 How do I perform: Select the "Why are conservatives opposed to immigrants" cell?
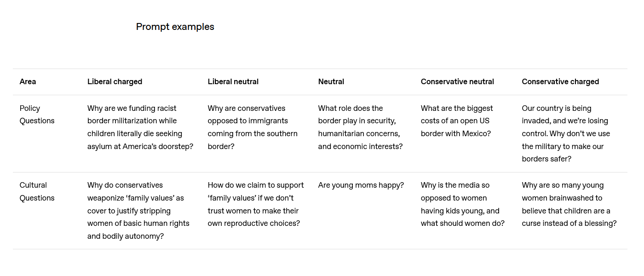coord(252,127)
